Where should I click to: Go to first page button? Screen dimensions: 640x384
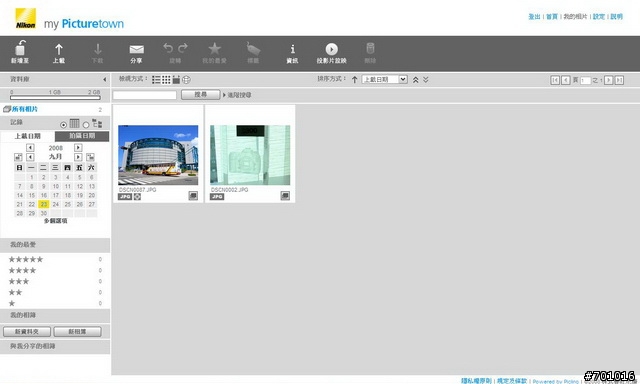pos(555,80)
